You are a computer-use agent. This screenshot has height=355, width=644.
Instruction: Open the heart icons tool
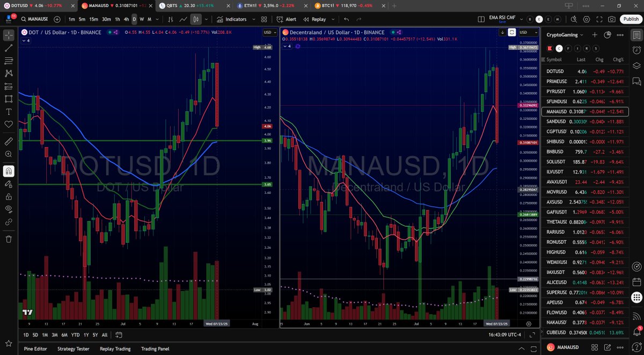click(x=9, y=125)
